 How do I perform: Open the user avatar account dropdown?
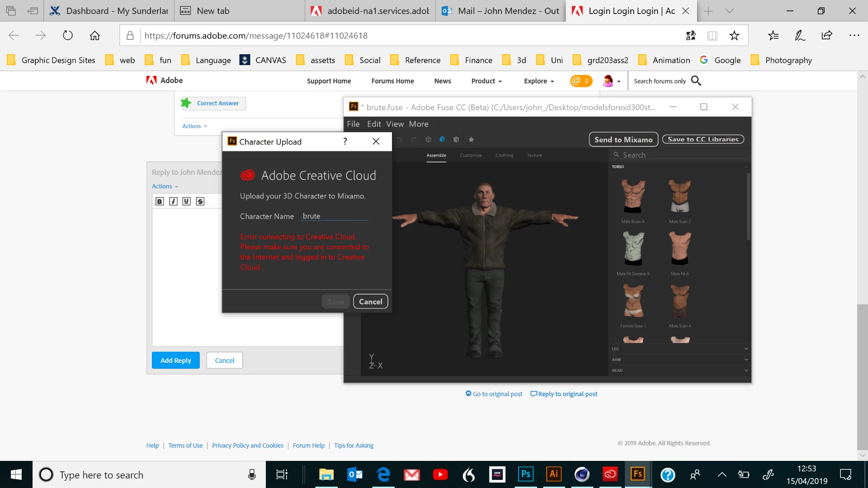point(612,81)
